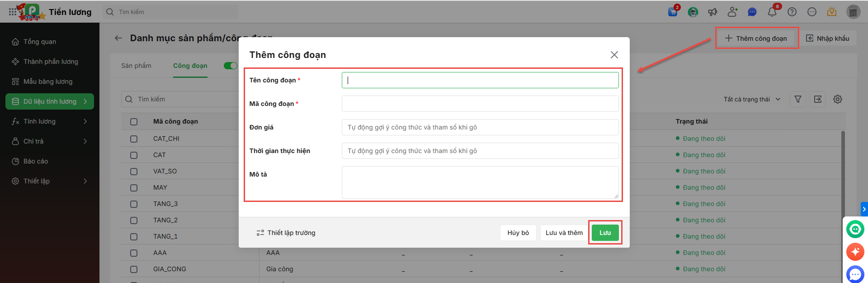Tick the checkbox for TANG_3 row
Image resolution: width=868 pixels, height=283 pixels.
click(134, 204)
